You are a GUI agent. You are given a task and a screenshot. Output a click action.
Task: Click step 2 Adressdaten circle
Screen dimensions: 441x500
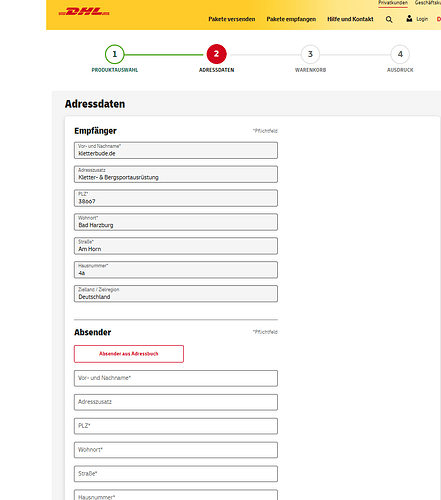point(216,54)
